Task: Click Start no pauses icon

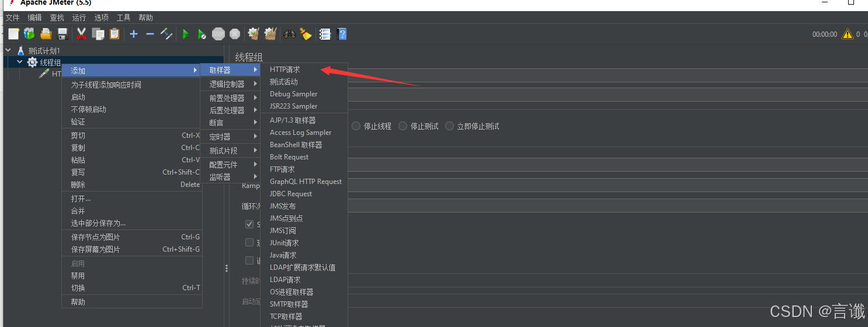Action: pos(202,34)
